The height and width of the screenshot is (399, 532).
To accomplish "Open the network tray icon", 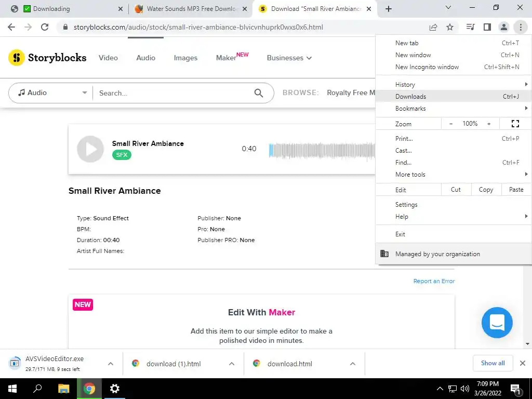I will coord(453,389).
